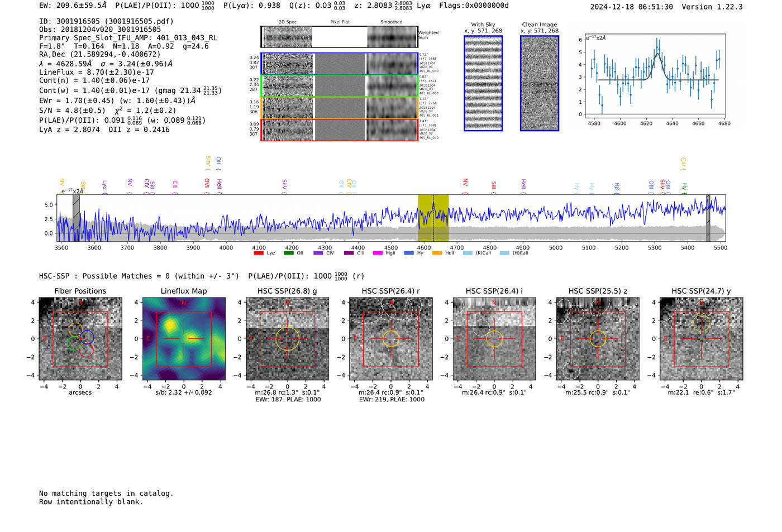Click the λ = 4628.59Å wavelength line
The height and width of the screenshot is (532, 782).
(106, 64)
